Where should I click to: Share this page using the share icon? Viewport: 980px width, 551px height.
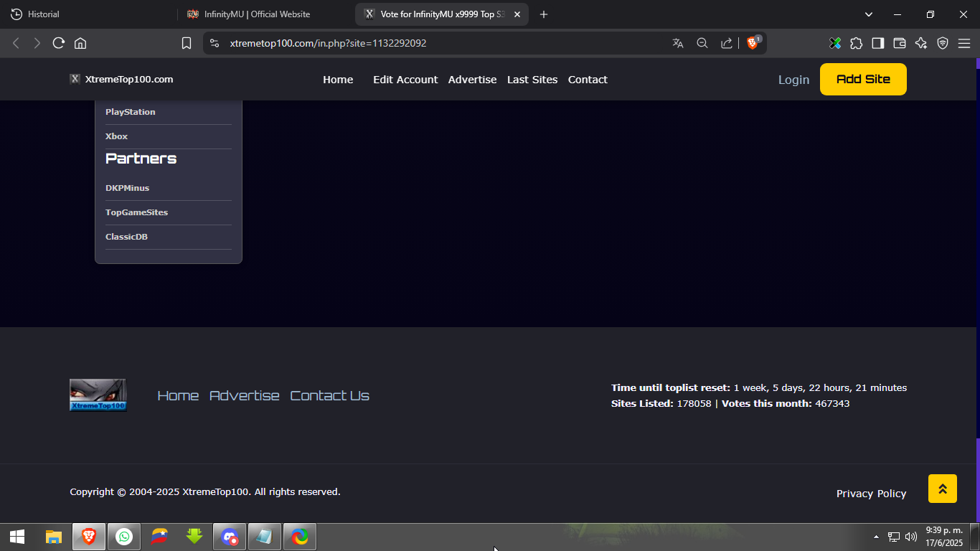(727, 43)
